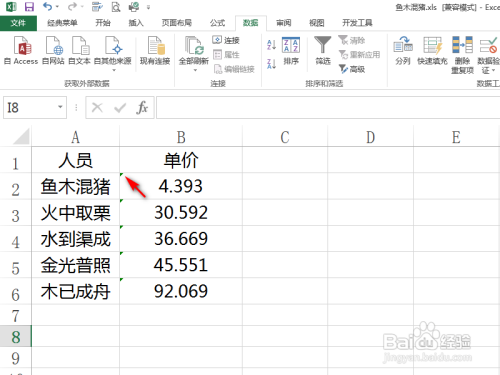Click 重新应用 filter button
The height and width of the screenshot is (375, 500).
pos(359,55)
